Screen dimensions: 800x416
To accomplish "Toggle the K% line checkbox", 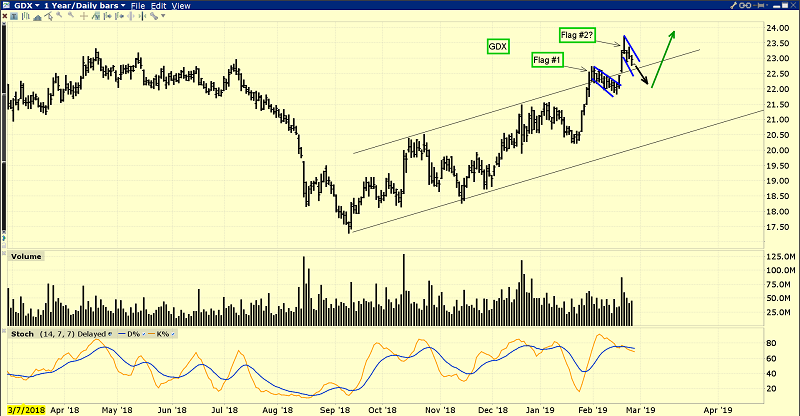I will coord(173,334).
